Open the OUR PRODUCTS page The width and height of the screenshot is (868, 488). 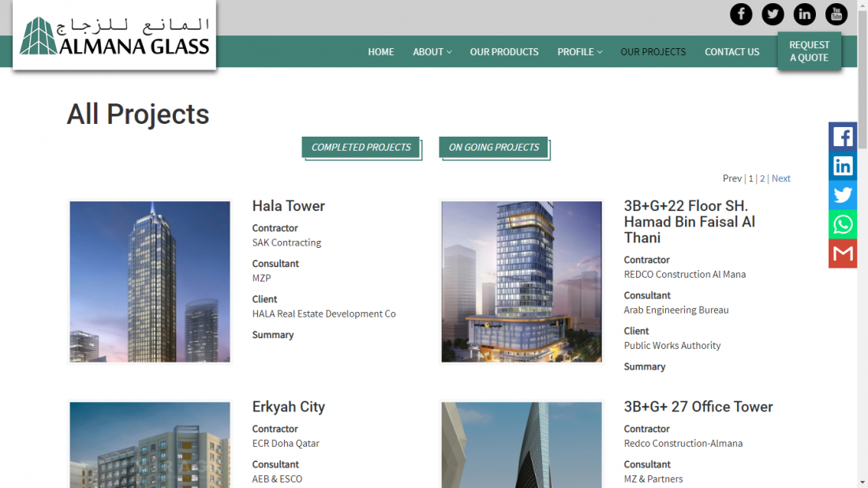pos(504,51)
